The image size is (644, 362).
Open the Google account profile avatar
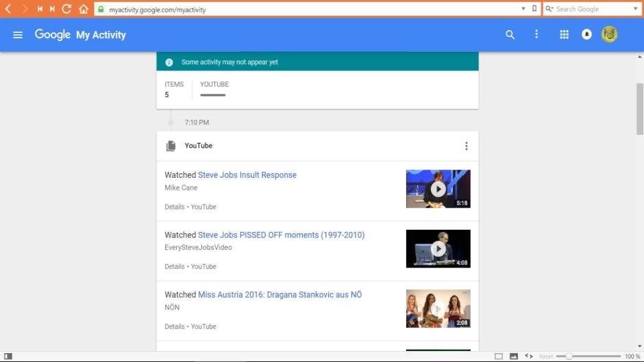coord(609,34)
